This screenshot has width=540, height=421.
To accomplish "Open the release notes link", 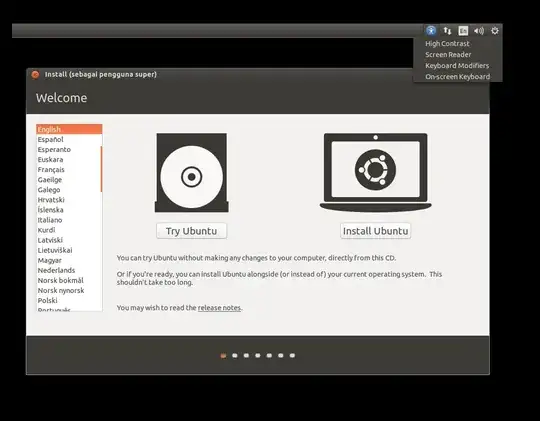I will (x=219, y=308).
